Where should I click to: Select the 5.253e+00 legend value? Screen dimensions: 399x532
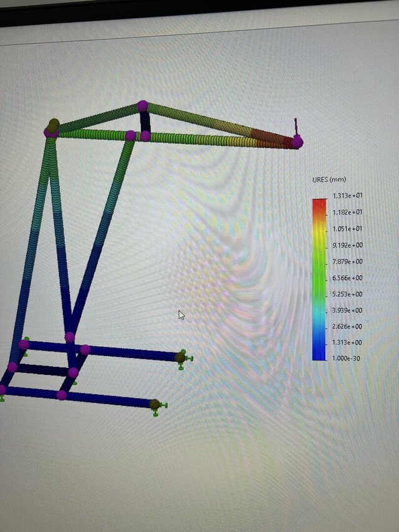(347, 294)
